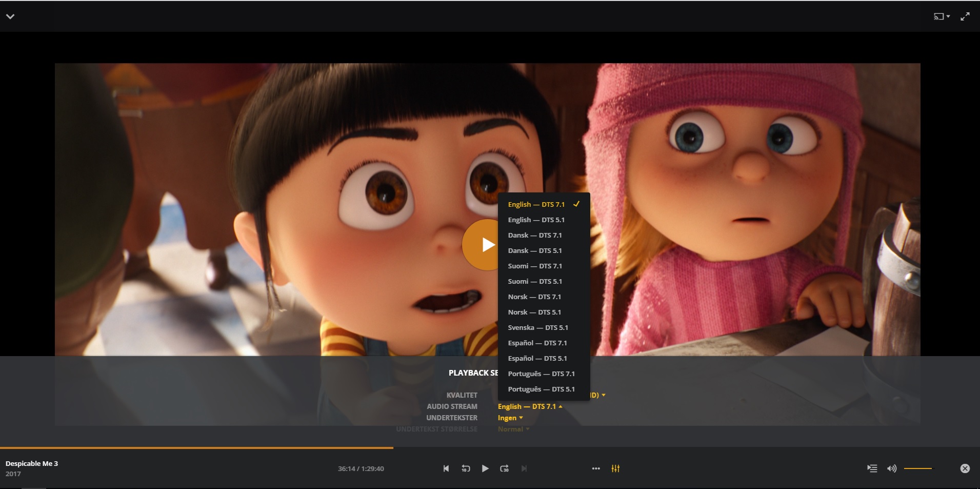This screenshot has height=489, width=980.
Task: Collapse the player with the top-left chevron
Action: click(10, 16)
